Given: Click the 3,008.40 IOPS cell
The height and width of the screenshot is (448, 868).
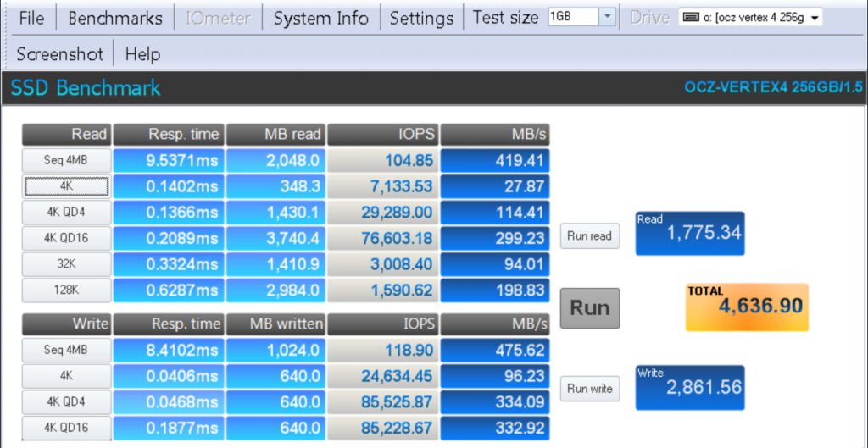Looking at the screenshot, I should click(382, 264).
